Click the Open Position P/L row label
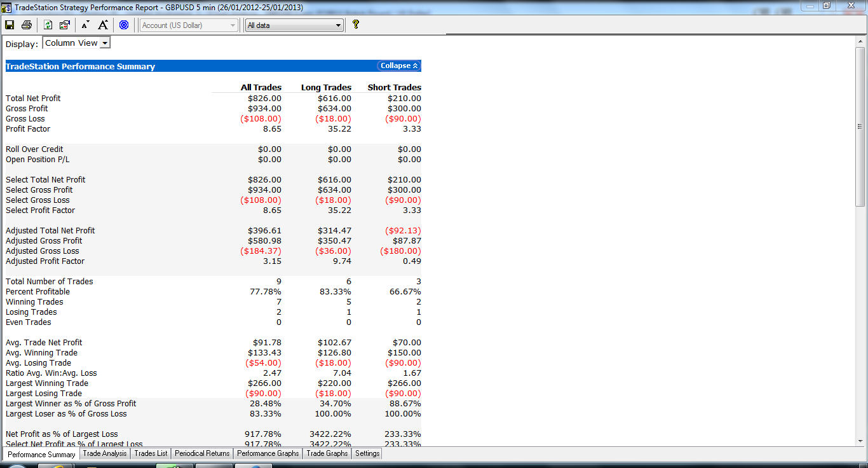This screenshot has height=468, width=868. click(x=37, y=160)
